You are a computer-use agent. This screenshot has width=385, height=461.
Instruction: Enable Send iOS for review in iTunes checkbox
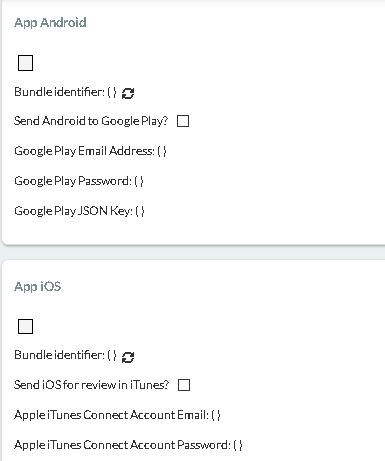(184, 385)
